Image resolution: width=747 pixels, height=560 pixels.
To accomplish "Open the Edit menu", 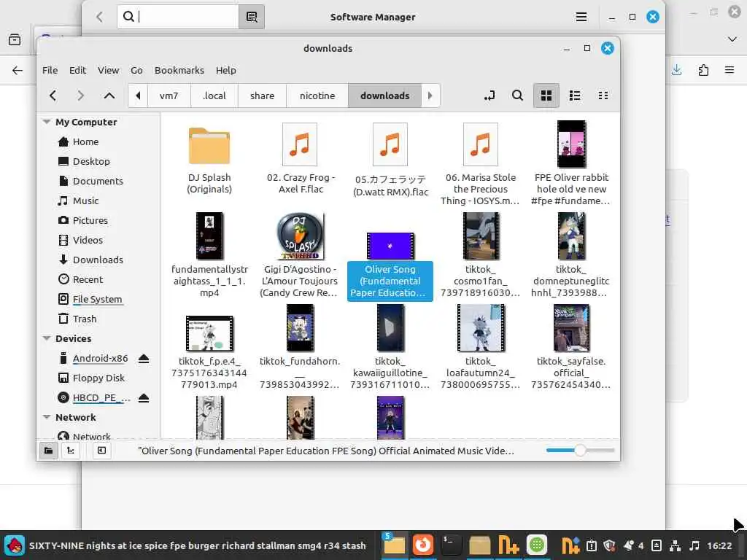I will 77,70.
